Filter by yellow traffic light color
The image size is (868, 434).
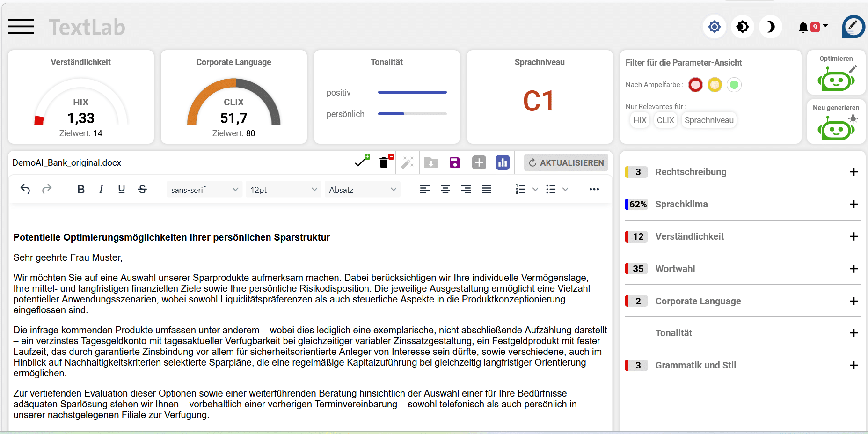[x=715, y=85]
